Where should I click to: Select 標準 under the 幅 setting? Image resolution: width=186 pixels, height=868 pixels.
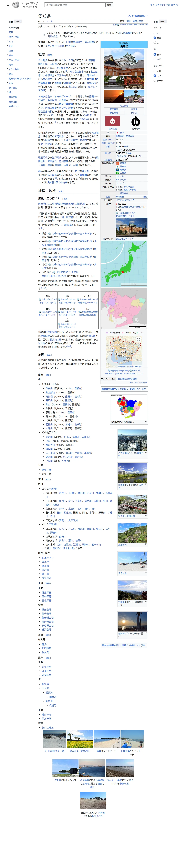point(155,55)
